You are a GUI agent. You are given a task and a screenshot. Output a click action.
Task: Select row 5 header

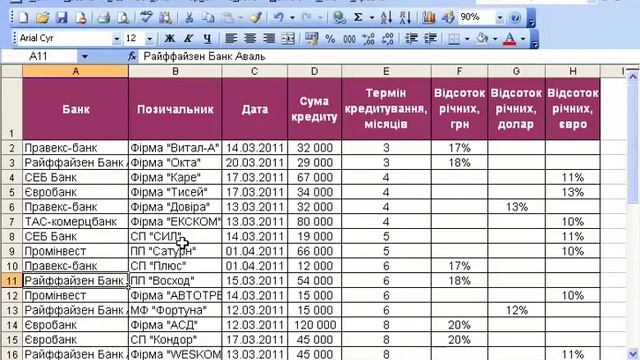[11, 192]
